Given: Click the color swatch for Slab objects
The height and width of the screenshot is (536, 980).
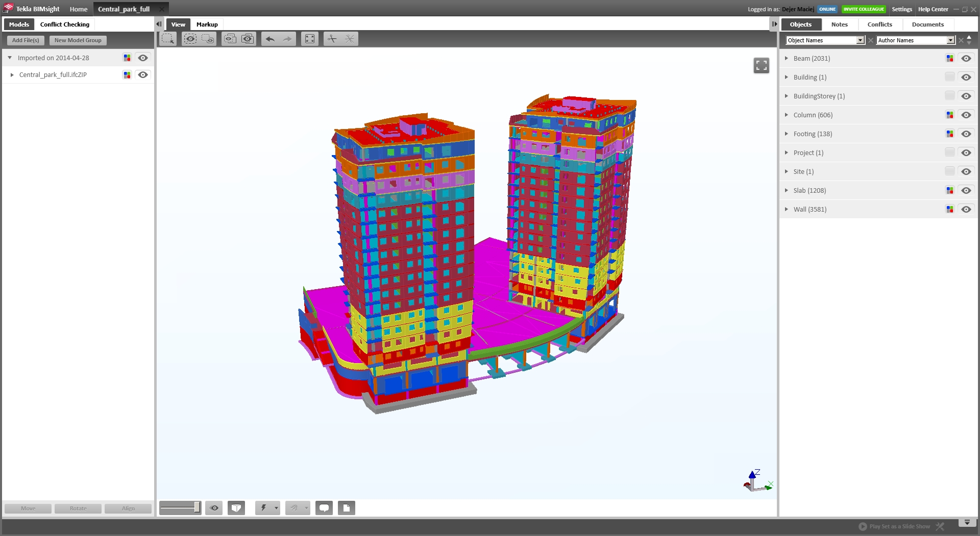Looking at the screenshot, I should point(950,191).
